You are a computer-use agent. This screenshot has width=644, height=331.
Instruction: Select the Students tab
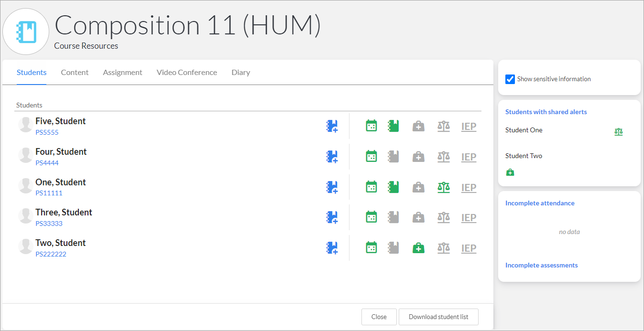32,73
